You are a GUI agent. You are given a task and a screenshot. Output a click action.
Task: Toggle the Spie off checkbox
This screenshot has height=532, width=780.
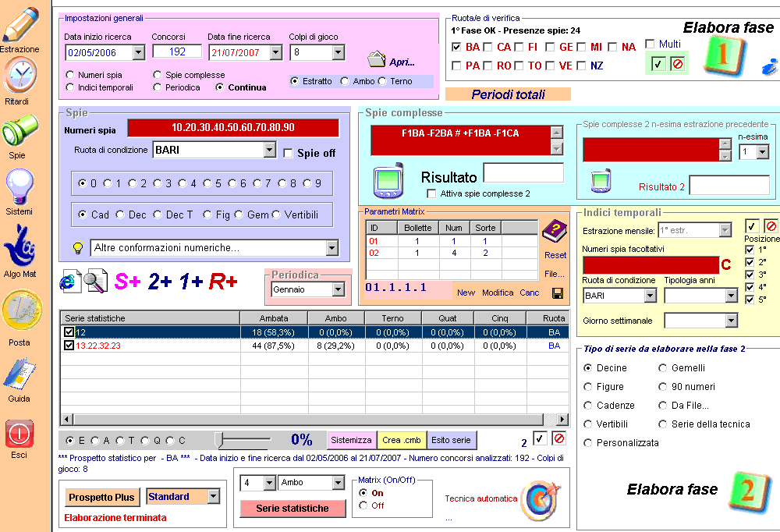(288, 153)
